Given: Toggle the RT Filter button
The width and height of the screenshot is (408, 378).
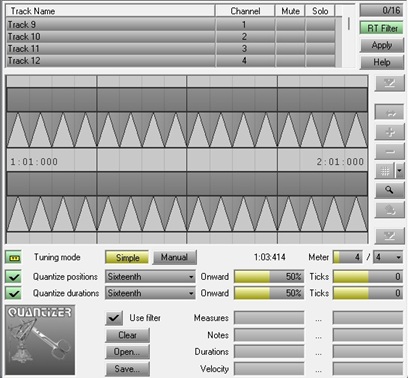Looking at the screenshot, I should (382, 28).
